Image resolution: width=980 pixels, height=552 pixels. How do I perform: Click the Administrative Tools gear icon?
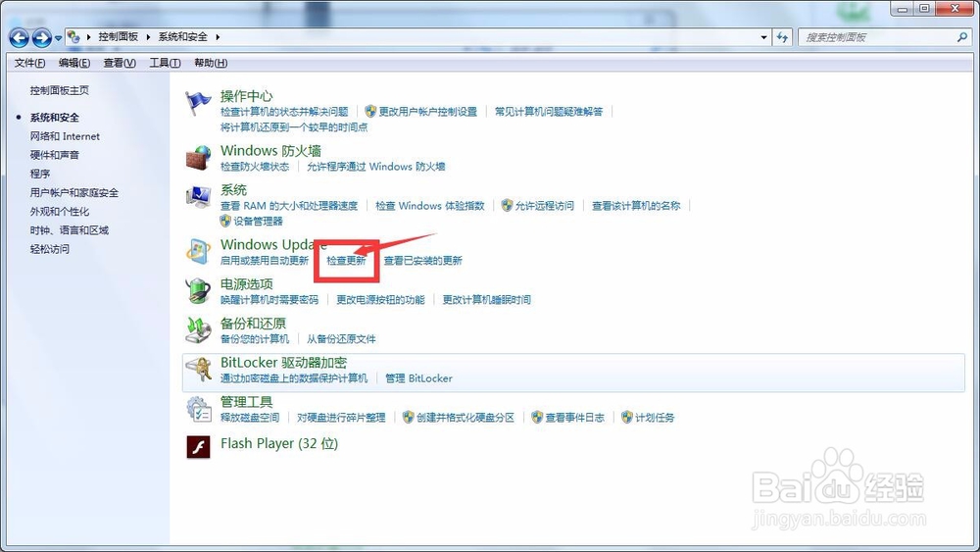coord(198,409)
